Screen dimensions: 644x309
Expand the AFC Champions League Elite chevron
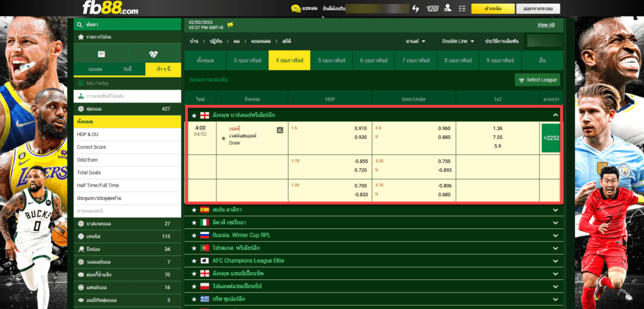[x=556, y=261]
